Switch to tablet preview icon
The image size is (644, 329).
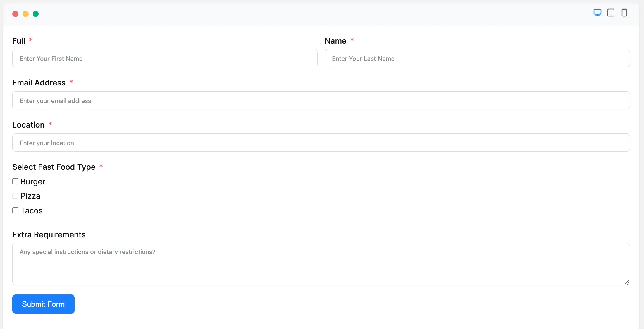click(611, 13)
